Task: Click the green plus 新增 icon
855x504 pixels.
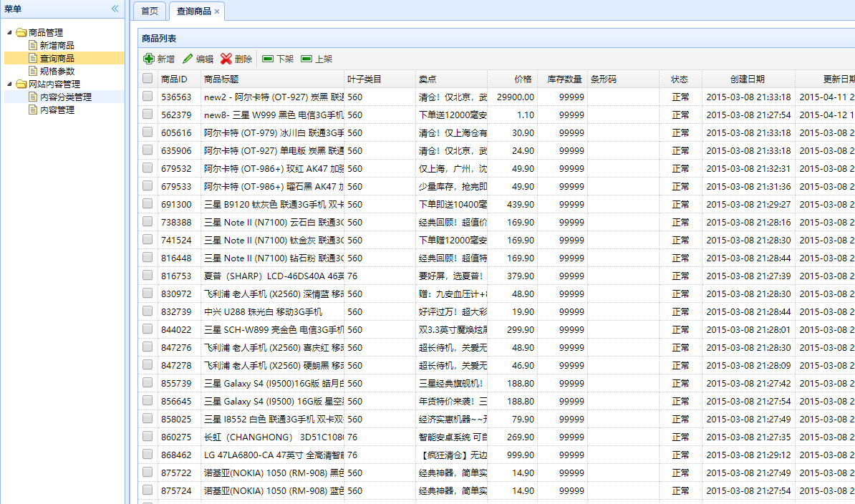Action: point(149,59)
